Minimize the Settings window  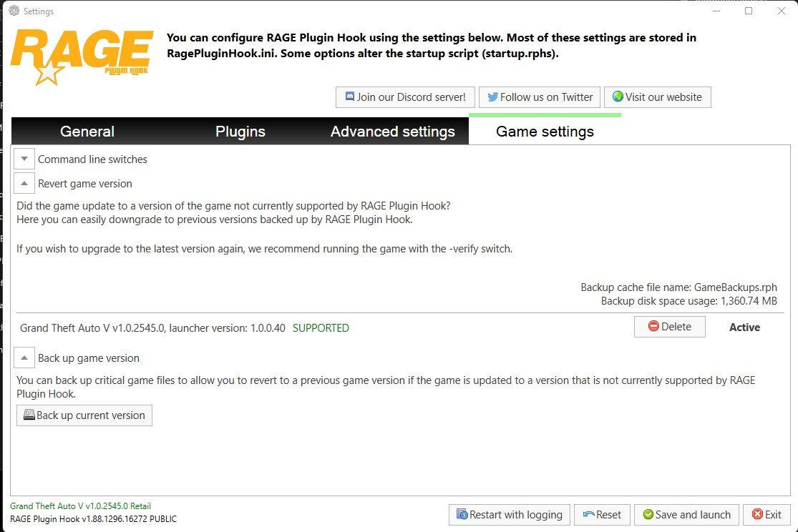(x=716, y=11)
